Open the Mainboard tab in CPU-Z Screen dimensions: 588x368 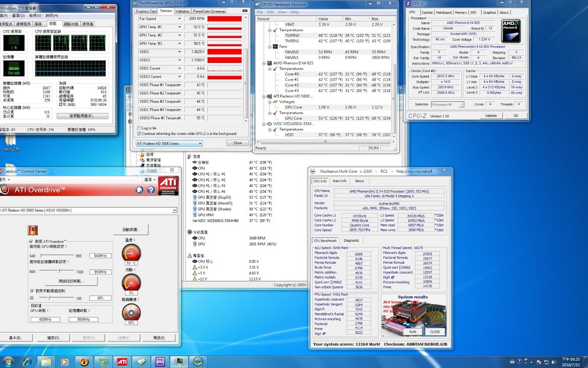pos(444,12)
